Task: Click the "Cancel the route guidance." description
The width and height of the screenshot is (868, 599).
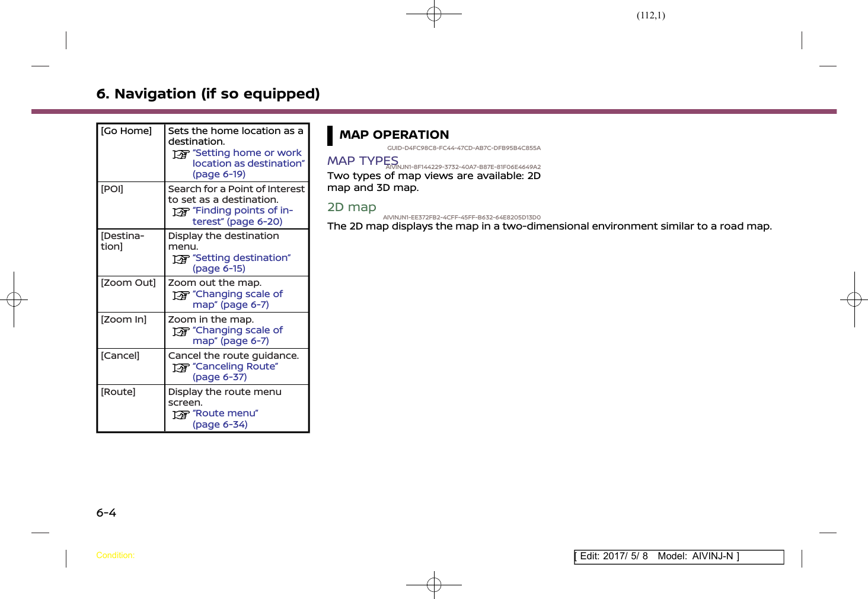Action: pos(234,355)
